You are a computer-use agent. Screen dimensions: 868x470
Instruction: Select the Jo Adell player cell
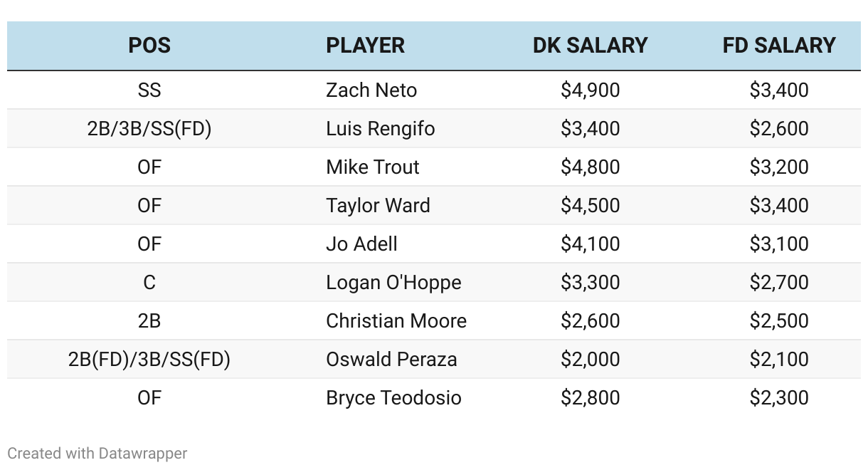[361, 244]
